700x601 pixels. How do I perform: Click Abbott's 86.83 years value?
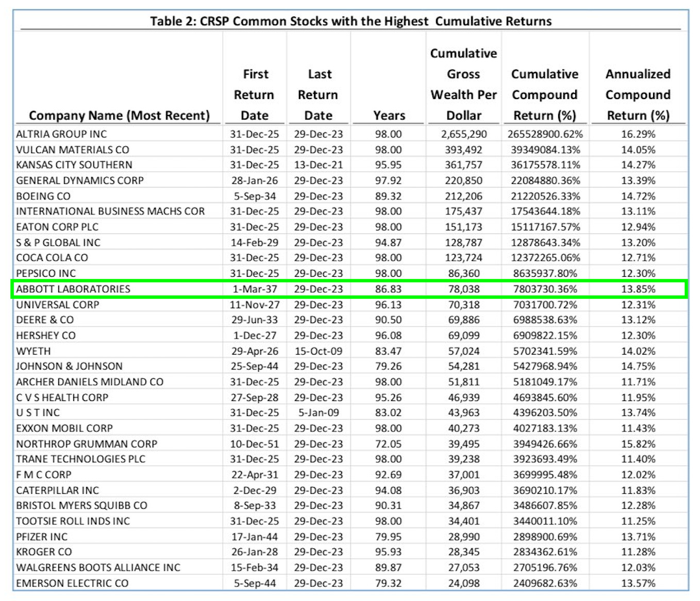click(389, 289)
